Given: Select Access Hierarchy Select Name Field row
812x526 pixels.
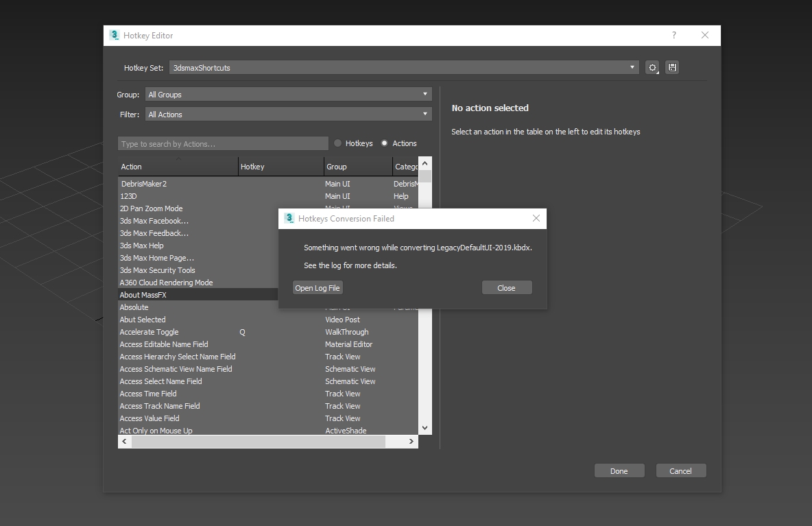Looking at the screenshot, I should click(267, 357).
